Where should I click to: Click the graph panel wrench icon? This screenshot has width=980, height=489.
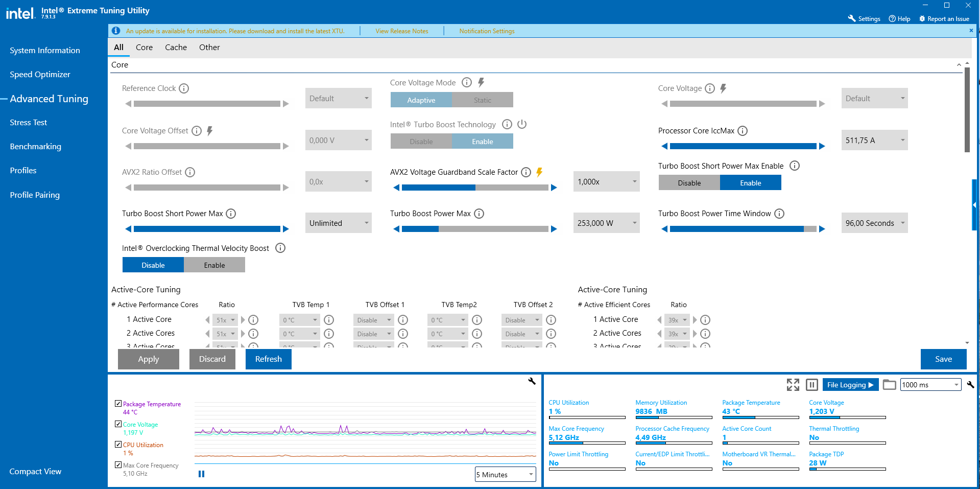532,381
